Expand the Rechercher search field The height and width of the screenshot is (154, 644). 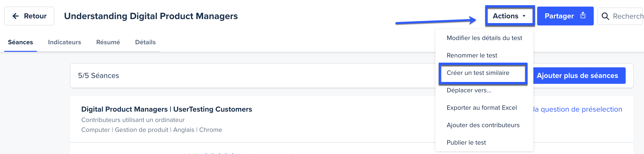pyautogui.click(x=628, y=16)
